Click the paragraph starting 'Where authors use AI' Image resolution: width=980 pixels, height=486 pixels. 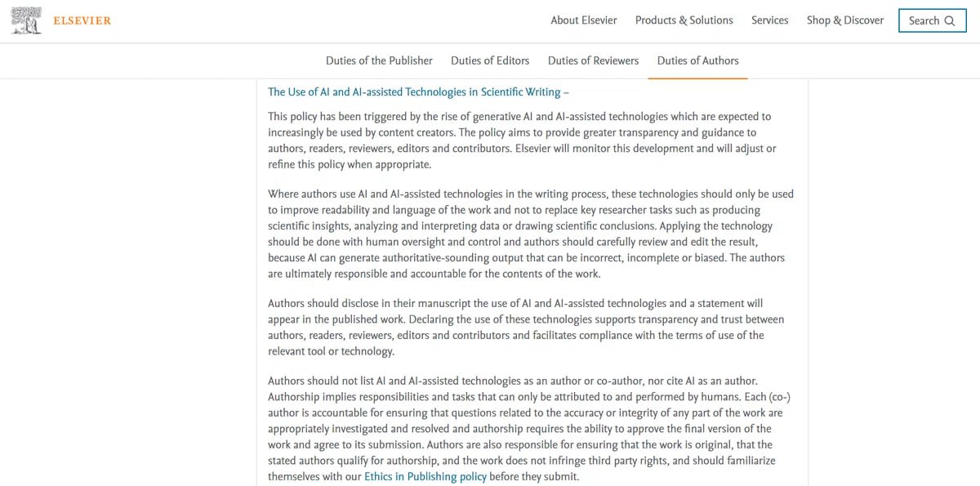pos(531,234)
